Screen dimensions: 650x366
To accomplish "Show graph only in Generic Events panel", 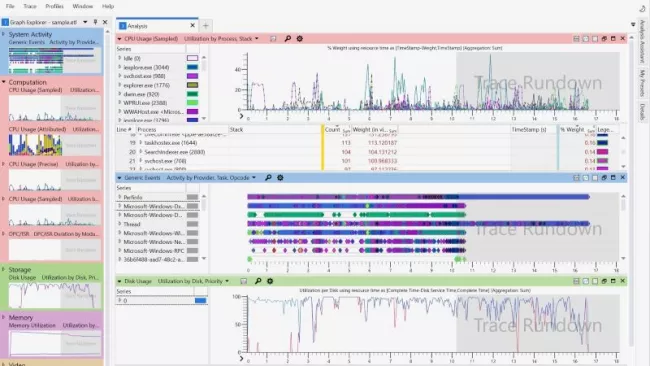I will [x=586, y=178].
